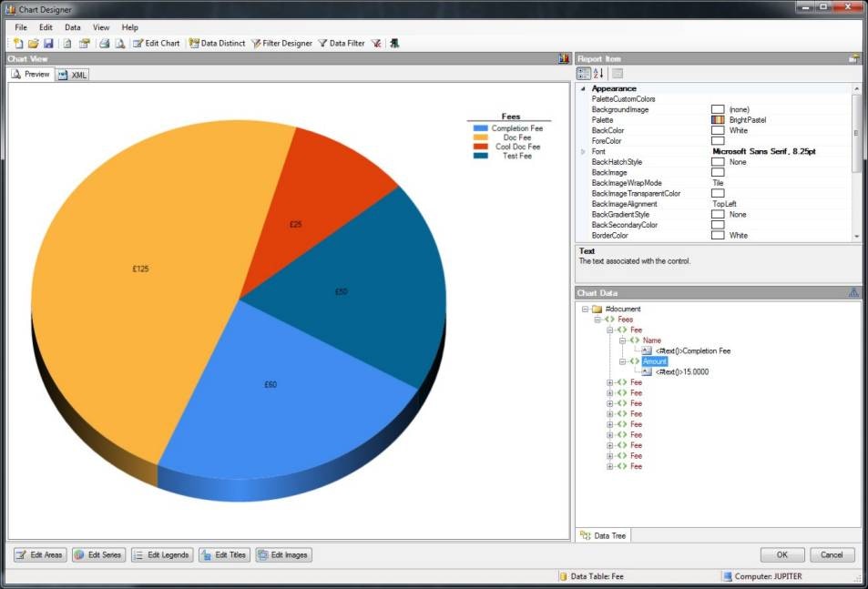The height and width of the screenshot is (589, 868).
Task: Expand the Appearance property group
Action: point(583,88)
